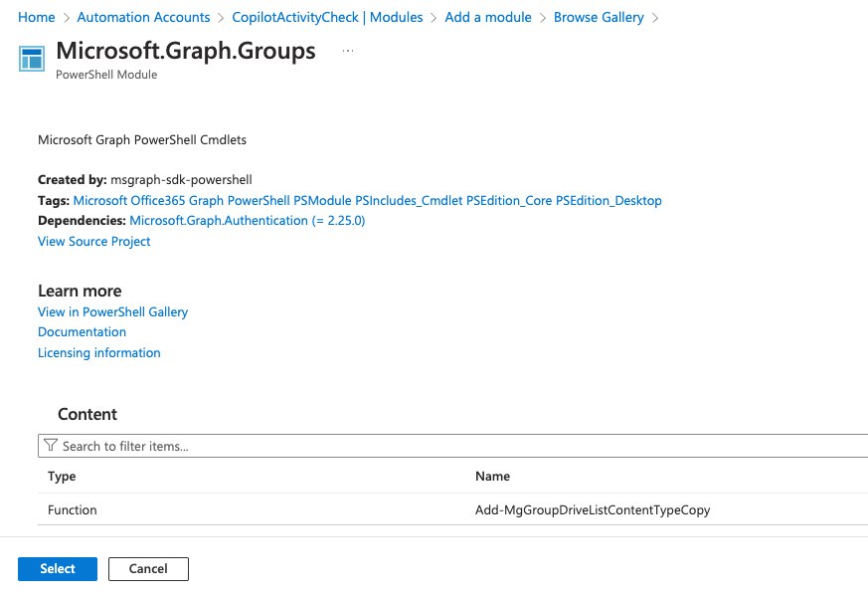This screenshot has height=597, width=868.
Task: Click the Microsoft.Graph.Groups module icon
Action: coord(32,58)
